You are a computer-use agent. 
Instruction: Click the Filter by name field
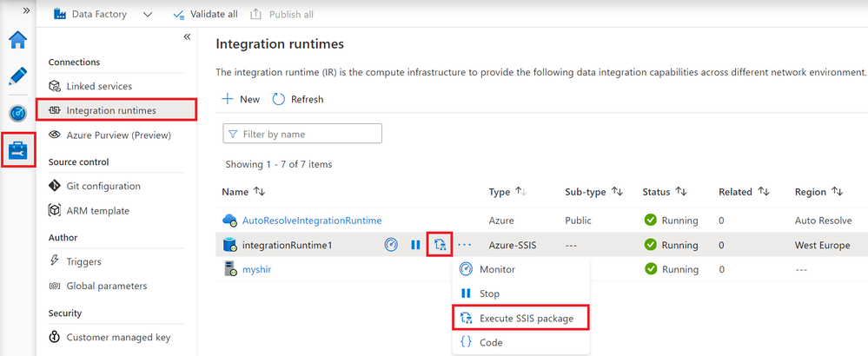[303, 135]
